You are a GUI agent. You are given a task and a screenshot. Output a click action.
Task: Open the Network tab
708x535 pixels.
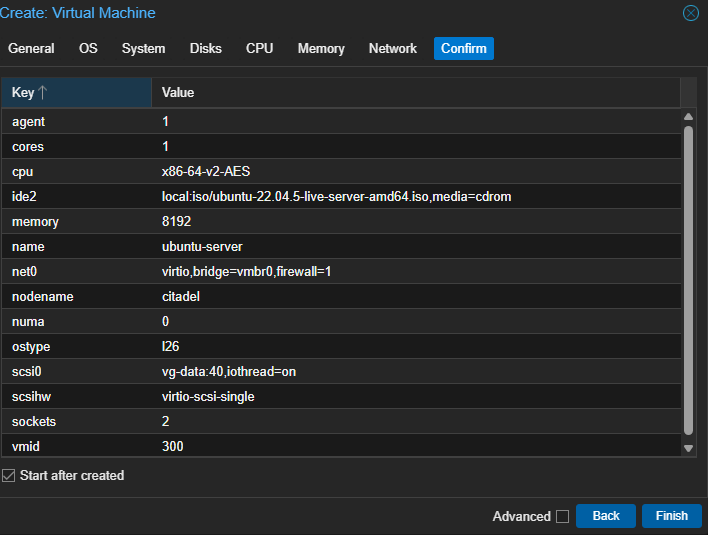[392, 48]
